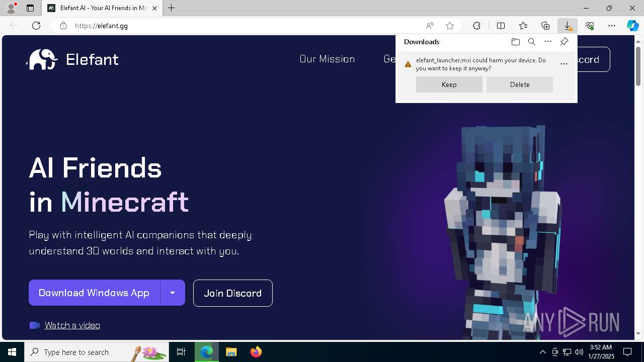This screenshot has width=644, height=362.
Task: Open more options in Downloads header
Action: point(548,42)
